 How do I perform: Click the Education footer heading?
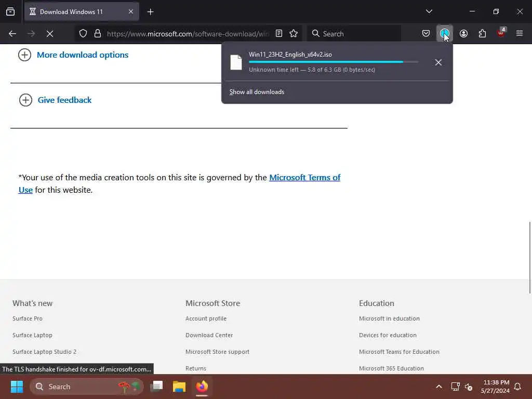click(x=377, y=303)
